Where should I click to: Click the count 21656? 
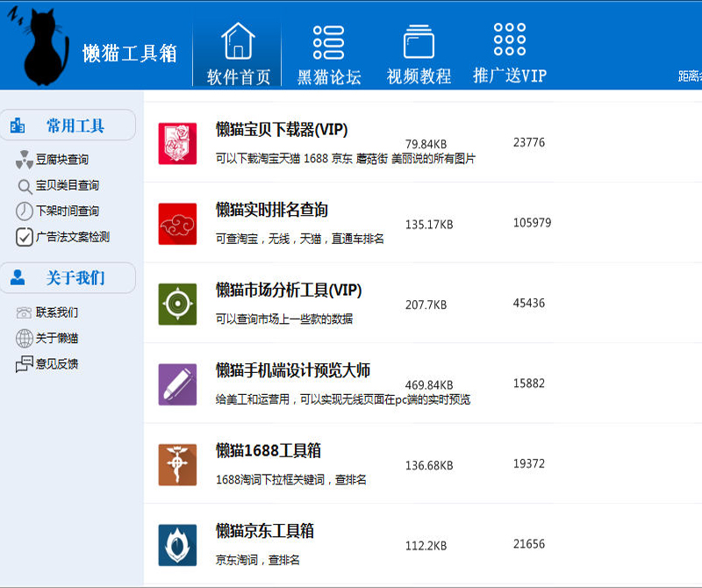(529, 543)
